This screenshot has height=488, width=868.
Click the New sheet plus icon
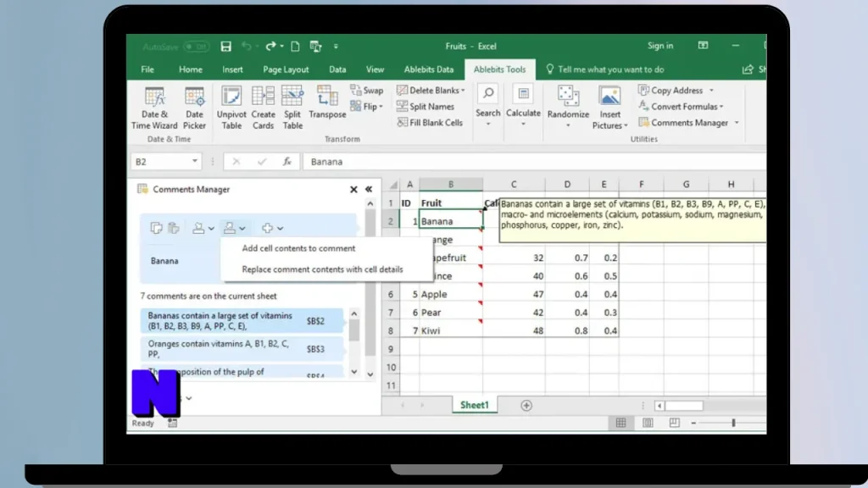[526, 406]
